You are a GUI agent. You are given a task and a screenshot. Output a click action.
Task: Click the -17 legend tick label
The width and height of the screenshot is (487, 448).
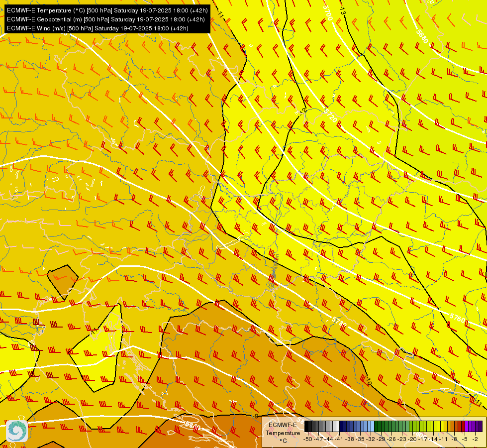[x=423, y=439]
